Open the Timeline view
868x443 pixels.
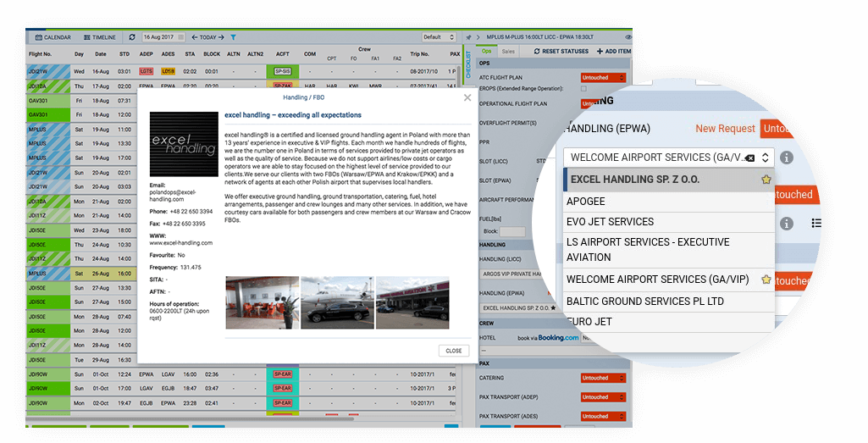[100, 37]
